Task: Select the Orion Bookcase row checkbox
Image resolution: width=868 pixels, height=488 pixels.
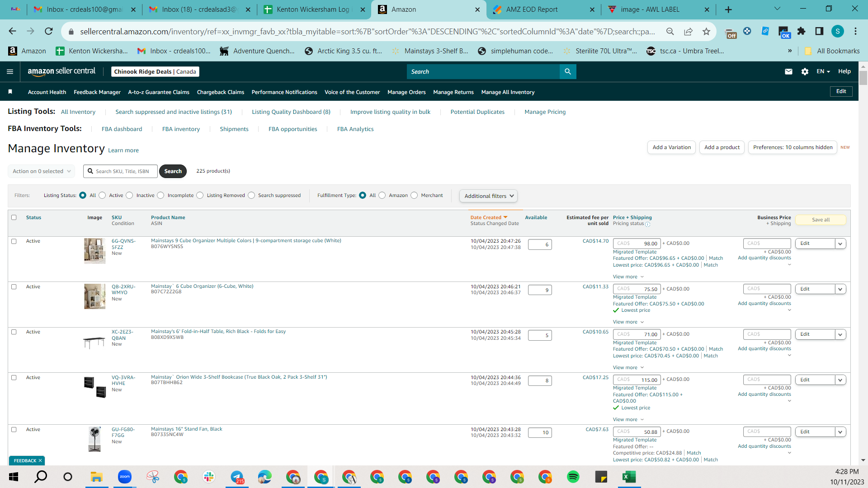Action: pyautogui.click(x=14, y=378)
